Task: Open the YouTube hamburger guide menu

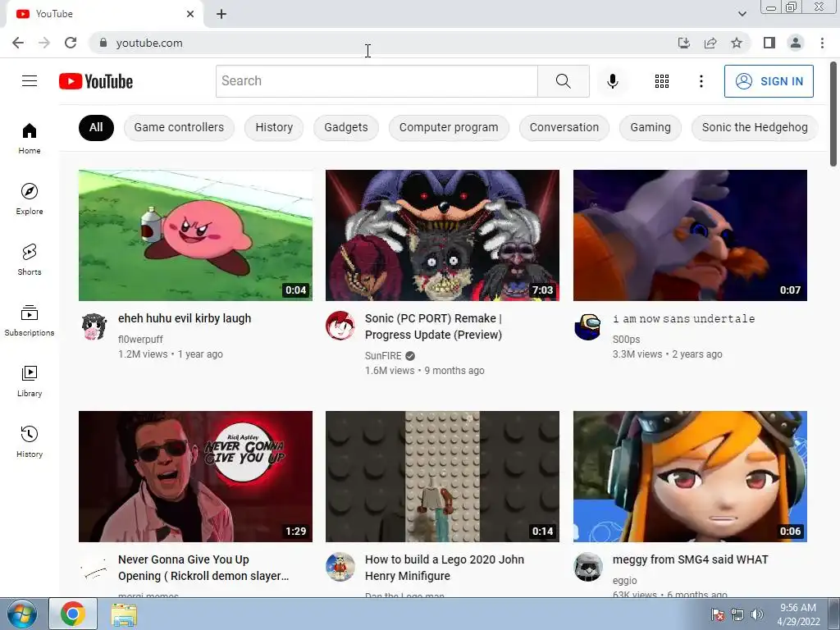Action: [x=30, y=81]
